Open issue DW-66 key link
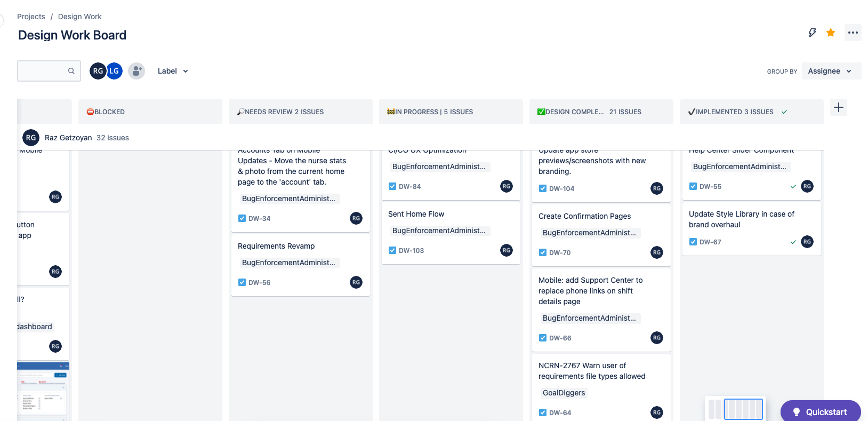868x421 pixels. click(560, 338)
